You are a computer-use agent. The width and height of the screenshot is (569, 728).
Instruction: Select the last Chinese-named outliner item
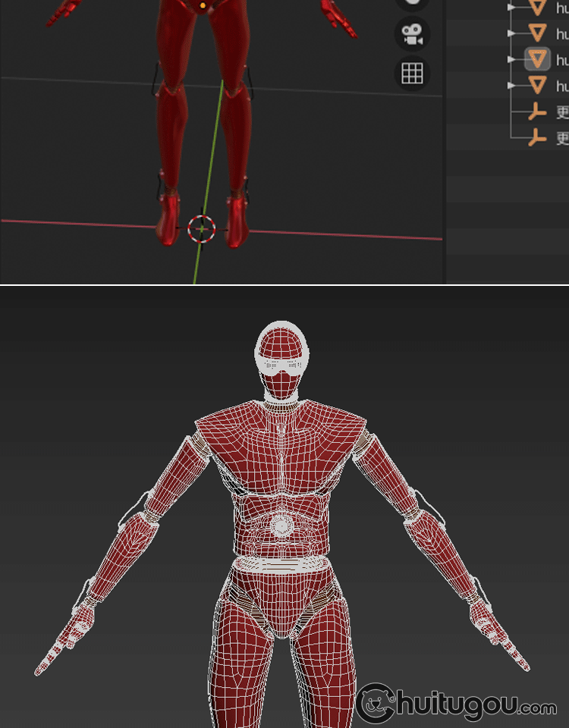561,138
